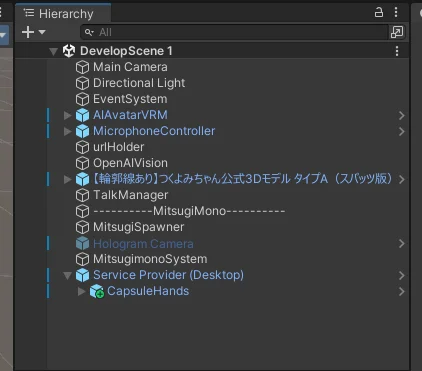Open MicrophoneController prefab via its arrow
The height and width of the screenshot is (371, 422).
click(x=402, y=131)
